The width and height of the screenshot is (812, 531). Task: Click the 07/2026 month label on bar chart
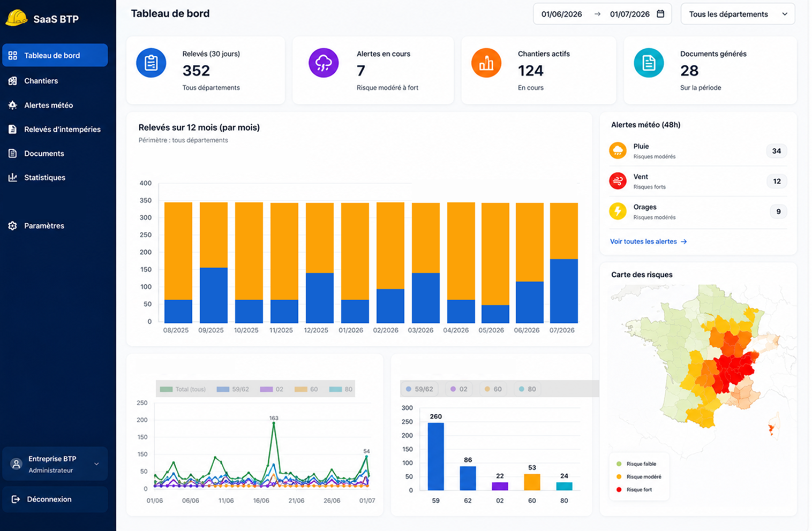(562, 330)
